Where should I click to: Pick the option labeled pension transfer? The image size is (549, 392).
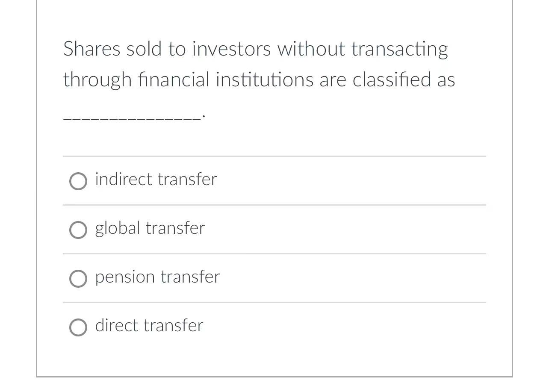click(x=157, y=277)
